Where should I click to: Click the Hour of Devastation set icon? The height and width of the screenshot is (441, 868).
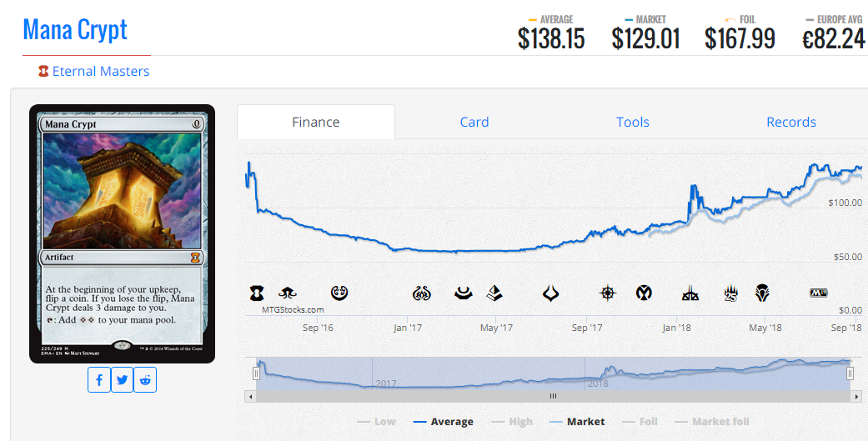click(x=550, y=293)
